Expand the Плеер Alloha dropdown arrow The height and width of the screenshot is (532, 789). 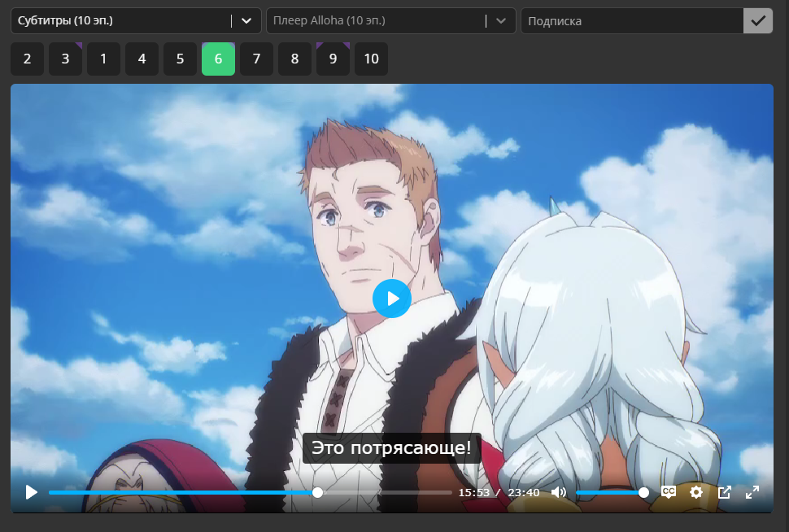tap(501, 20)
